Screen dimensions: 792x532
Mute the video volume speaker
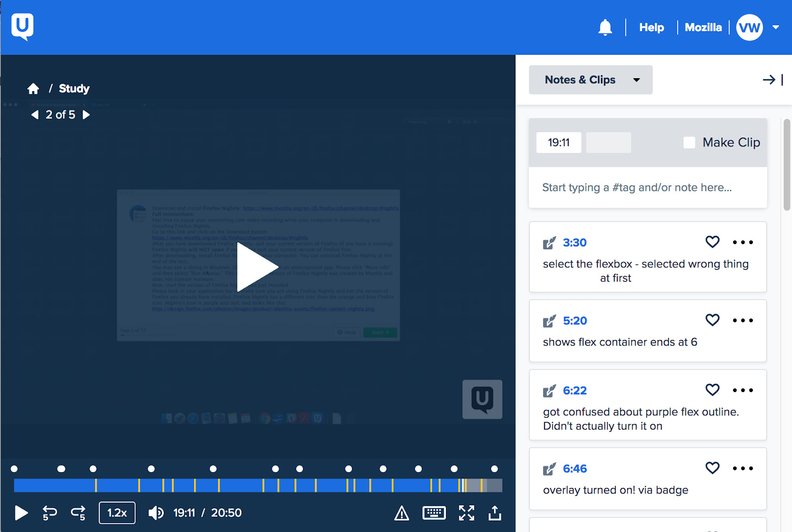point(156,513)
